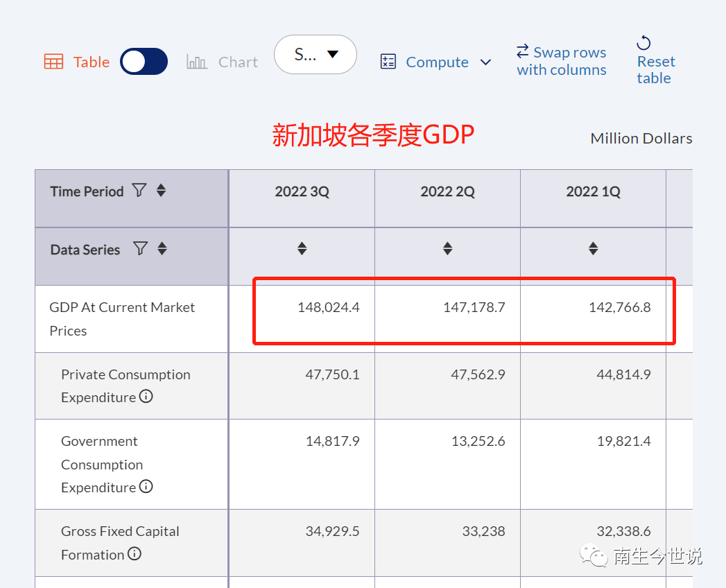This screenshot has width=726, height=588.
Task: Click Swap rows with columns
Action: (562, 61)
